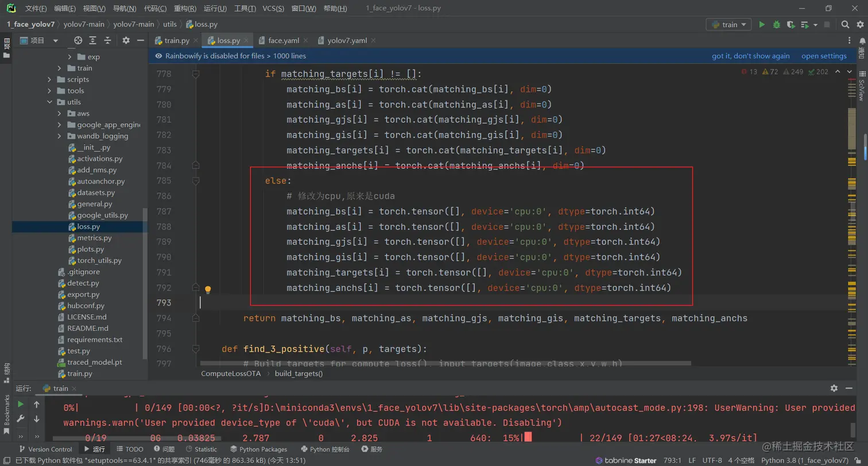Screen dimensions: 868x466
Task: Open the 问题 problems tool window
Action: click(164, 449)
